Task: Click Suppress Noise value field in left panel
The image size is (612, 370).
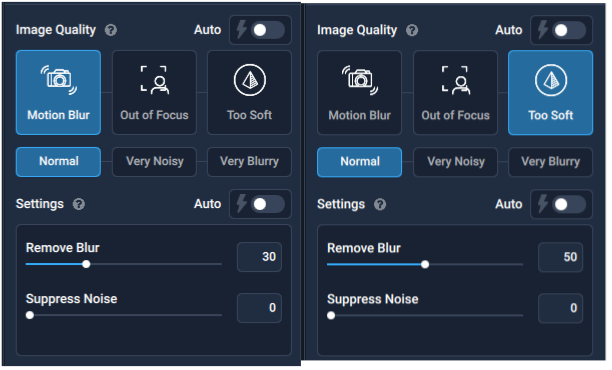Action: (259, 308)
